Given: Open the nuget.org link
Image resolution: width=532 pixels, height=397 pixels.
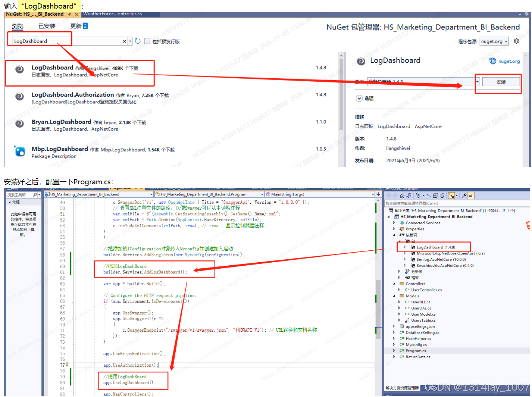Looking at the screenshot, I should (509, 61).
